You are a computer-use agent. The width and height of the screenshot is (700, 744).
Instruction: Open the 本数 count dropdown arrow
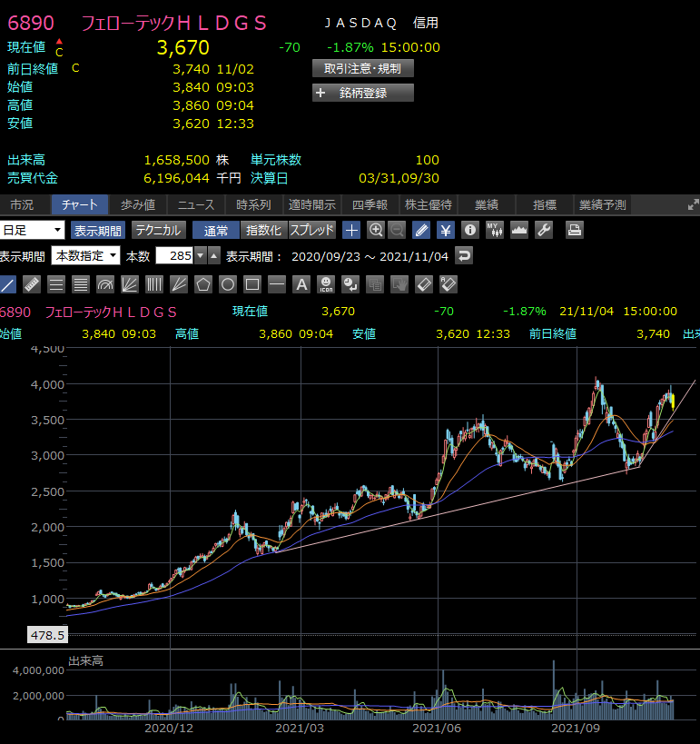(202, 255)
